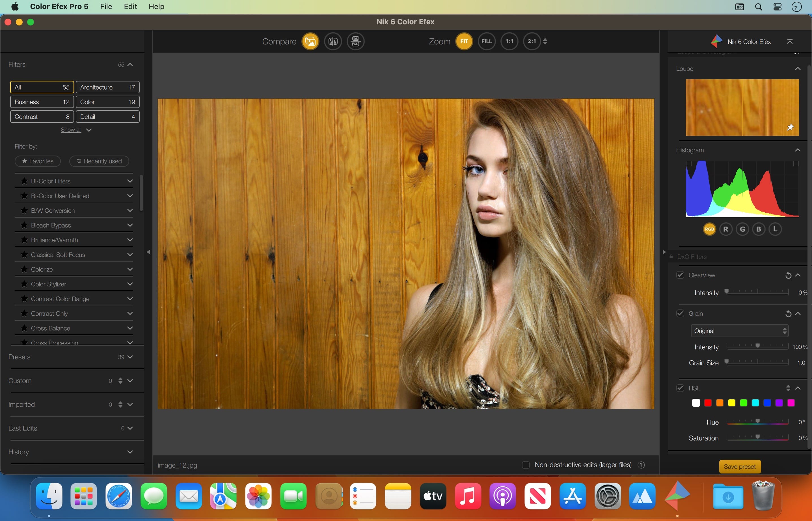Open System Settings from the Dock

coord(607,496)
